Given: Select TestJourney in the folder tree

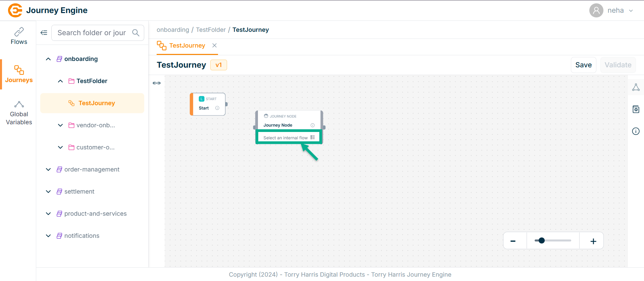Looking at the screenshot, I should [x=97, y=103].
